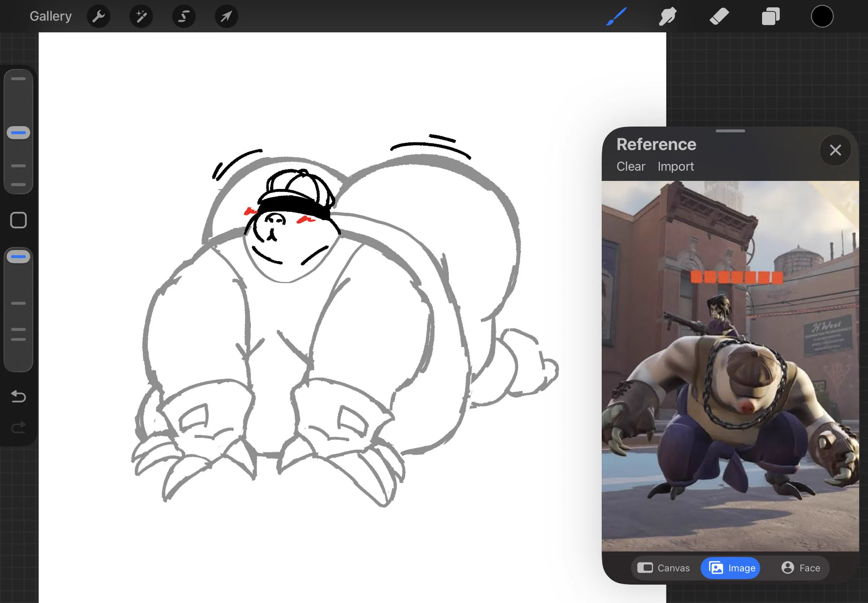Select the Smudge tool
Image resolution: width=868 pixels, height=603 pixels.
(668, 17)
